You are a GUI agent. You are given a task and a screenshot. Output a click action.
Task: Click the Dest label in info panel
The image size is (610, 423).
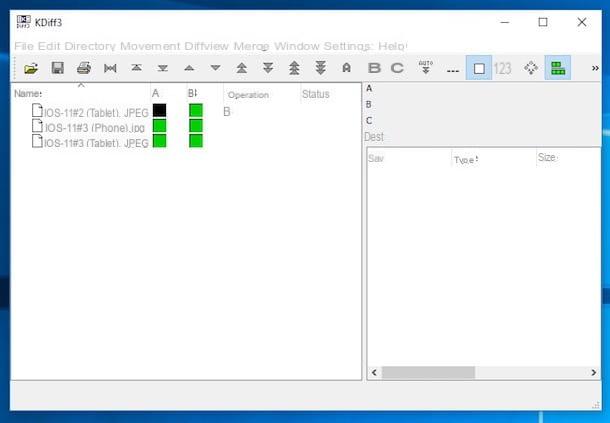(x=374, y=137)
